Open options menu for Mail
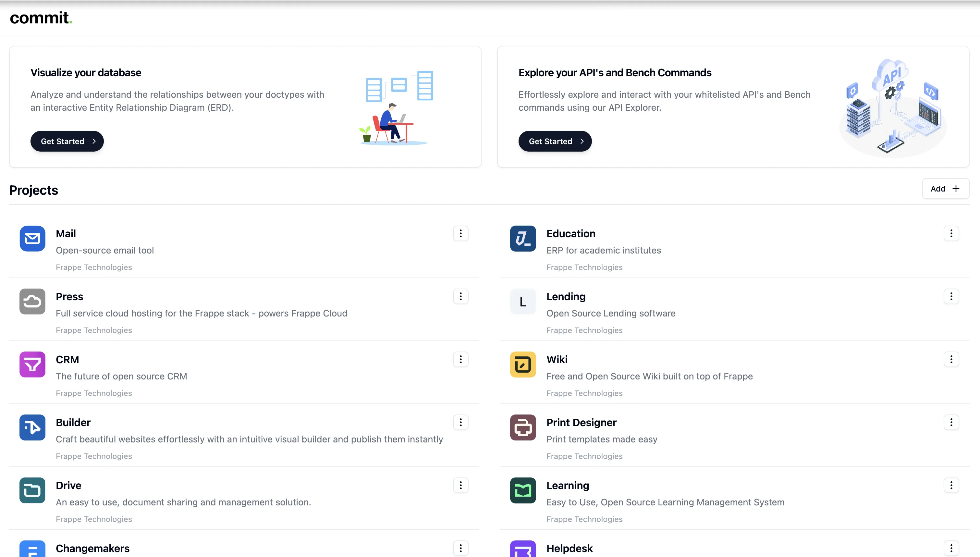The height and width of the screenshot is (557, 980). point(460,233)
